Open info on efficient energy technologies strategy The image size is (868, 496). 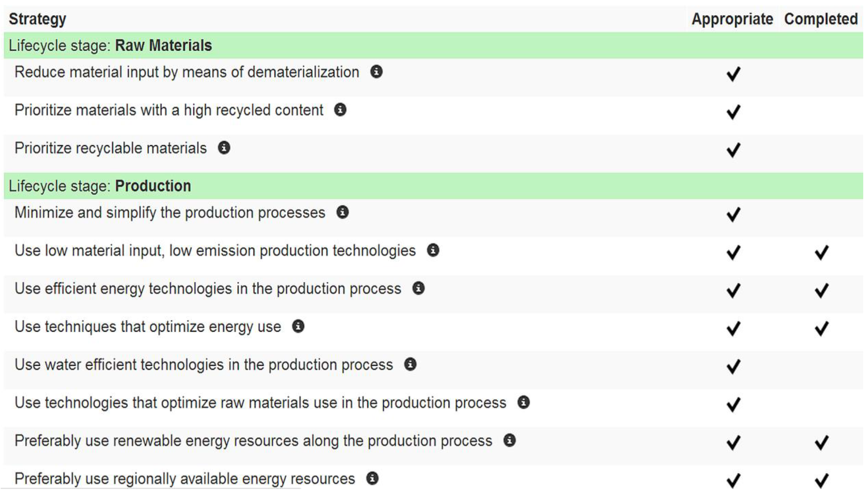[x=418, y=288]
